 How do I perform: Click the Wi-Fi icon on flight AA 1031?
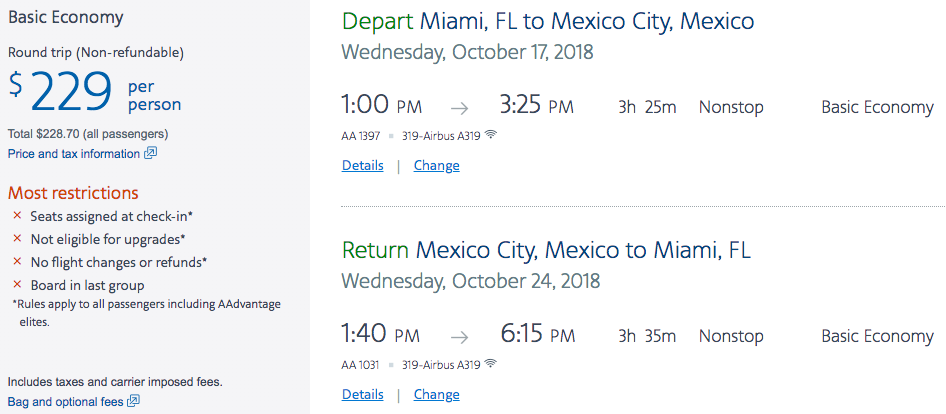tap(491, 365)
